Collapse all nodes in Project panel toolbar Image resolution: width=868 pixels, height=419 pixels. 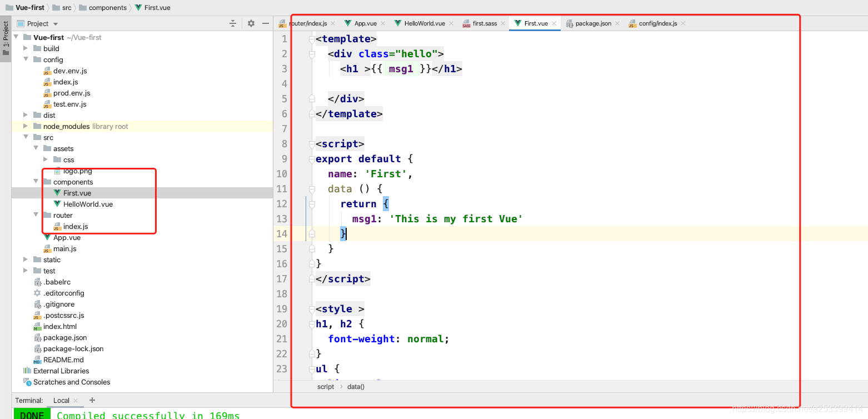pos(233,23)
